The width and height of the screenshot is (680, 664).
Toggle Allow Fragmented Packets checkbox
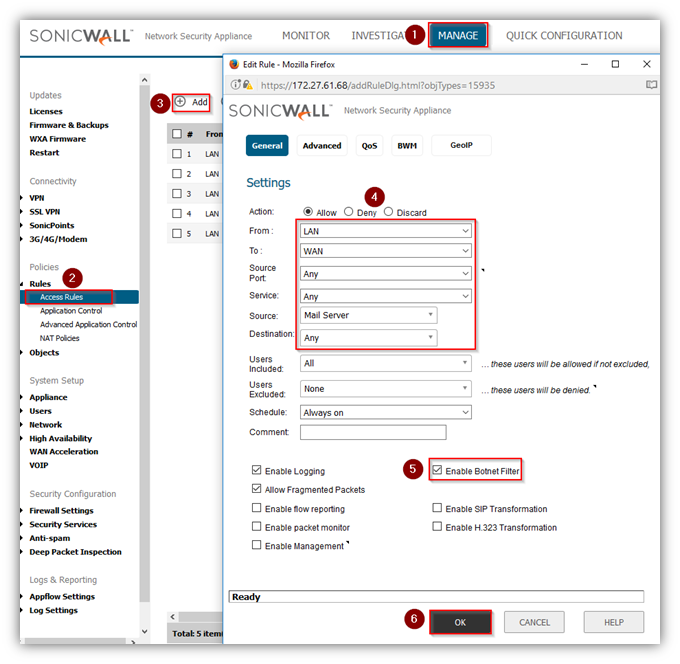coord(256,488)
